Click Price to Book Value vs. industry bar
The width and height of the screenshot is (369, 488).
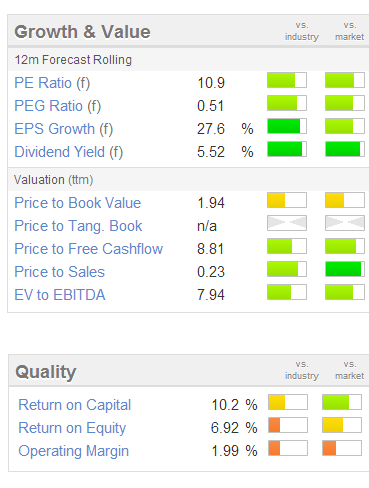(x=287, y=200)
